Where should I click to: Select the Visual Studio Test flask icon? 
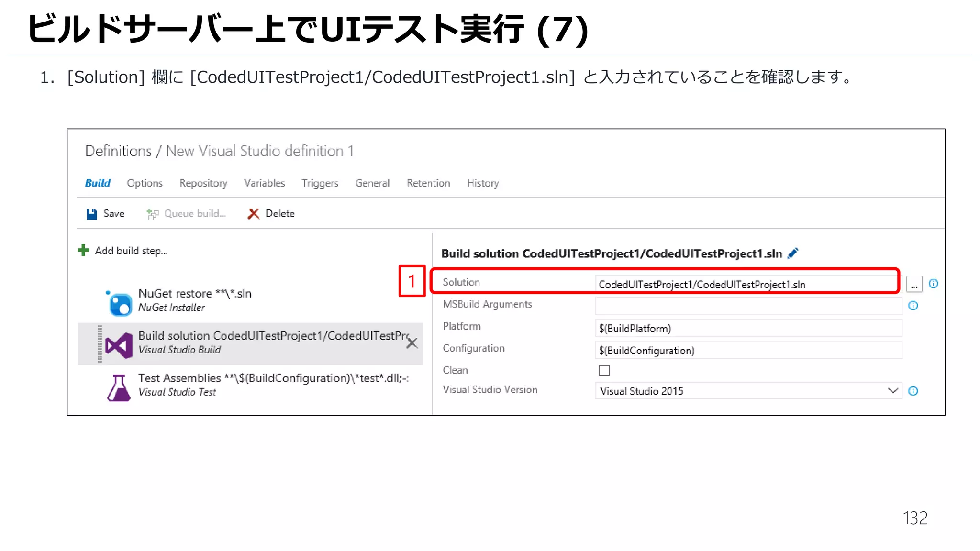click(x=119, y=387)
